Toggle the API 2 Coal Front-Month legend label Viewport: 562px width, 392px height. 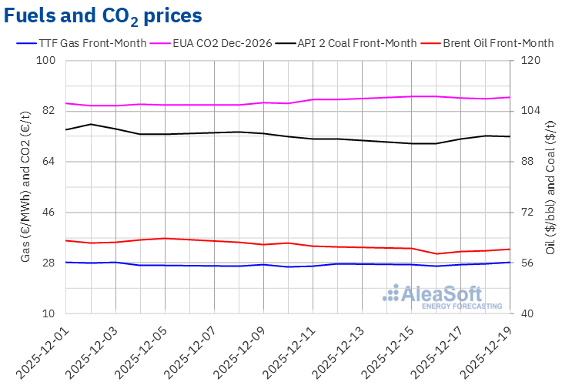pyautogui.click(x=360, y=43)
